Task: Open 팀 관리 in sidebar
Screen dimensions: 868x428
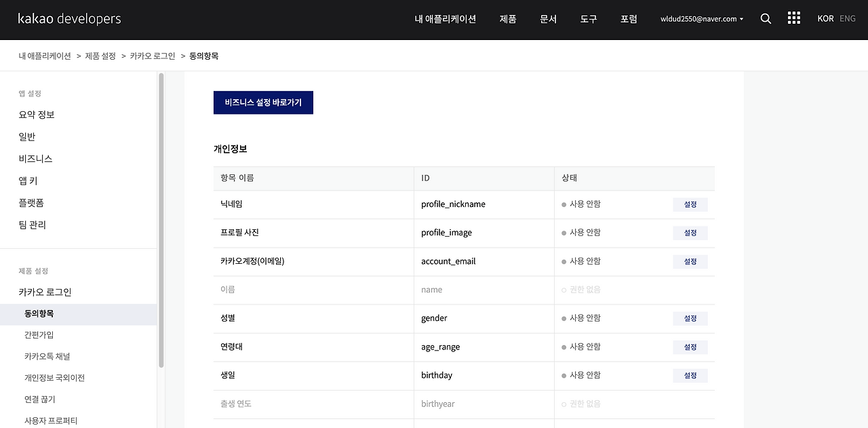Action: coord(33,225)
